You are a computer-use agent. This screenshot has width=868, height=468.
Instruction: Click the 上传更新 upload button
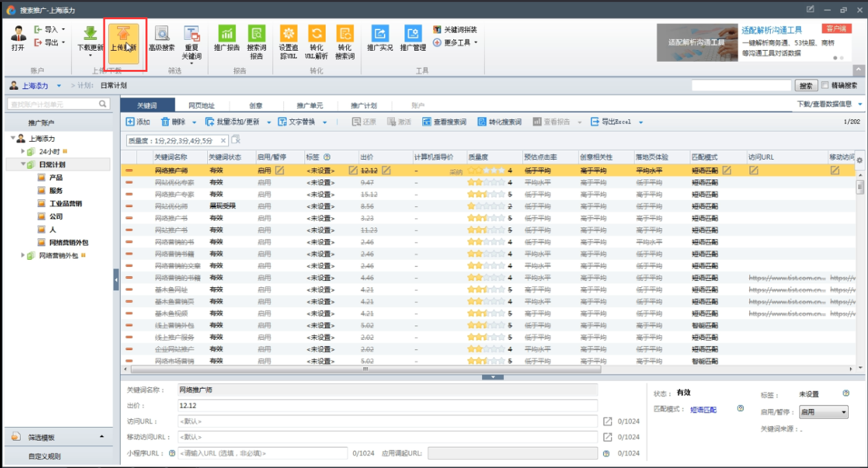pyautogui.click(x=123, y=43)
